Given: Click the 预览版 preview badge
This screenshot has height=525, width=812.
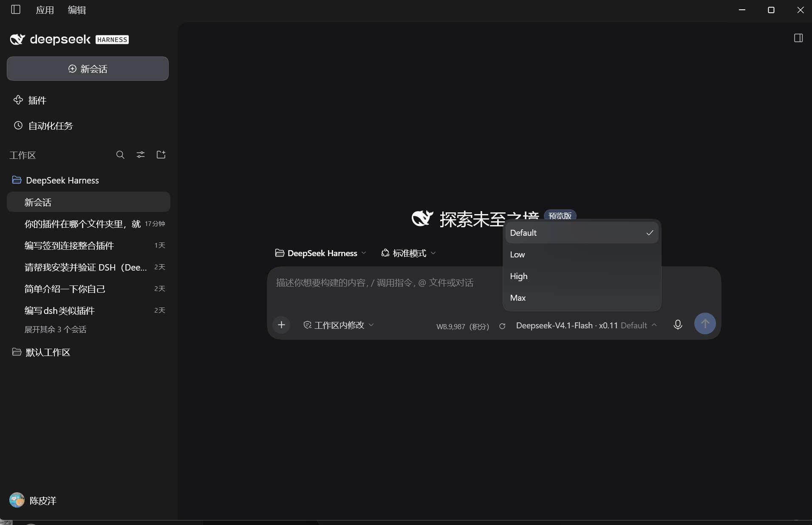Looking at the screenshot, I should [x=560, y=216].
